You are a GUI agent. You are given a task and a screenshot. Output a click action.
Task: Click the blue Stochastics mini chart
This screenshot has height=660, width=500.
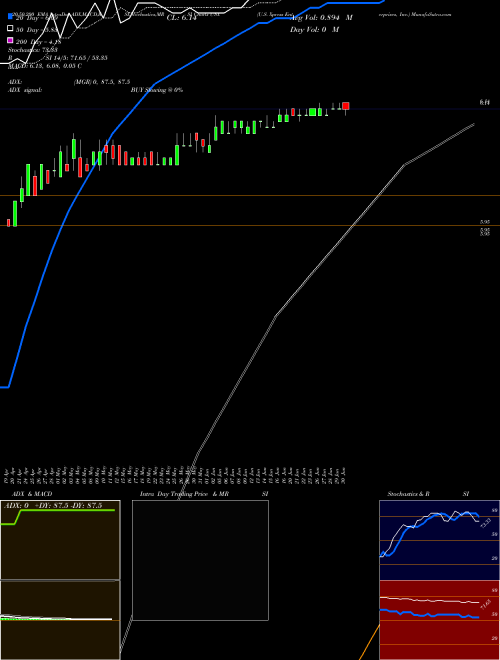(x=439, y=540)
